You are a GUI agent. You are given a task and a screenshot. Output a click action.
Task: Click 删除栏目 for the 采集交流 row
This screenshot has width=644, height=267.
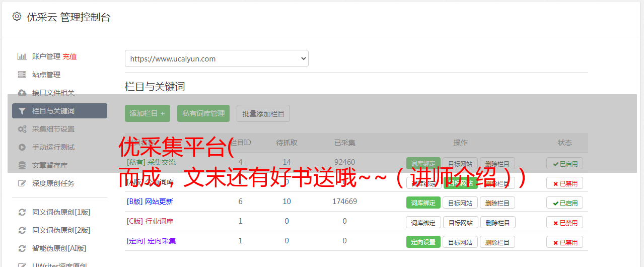coord(497,163)
